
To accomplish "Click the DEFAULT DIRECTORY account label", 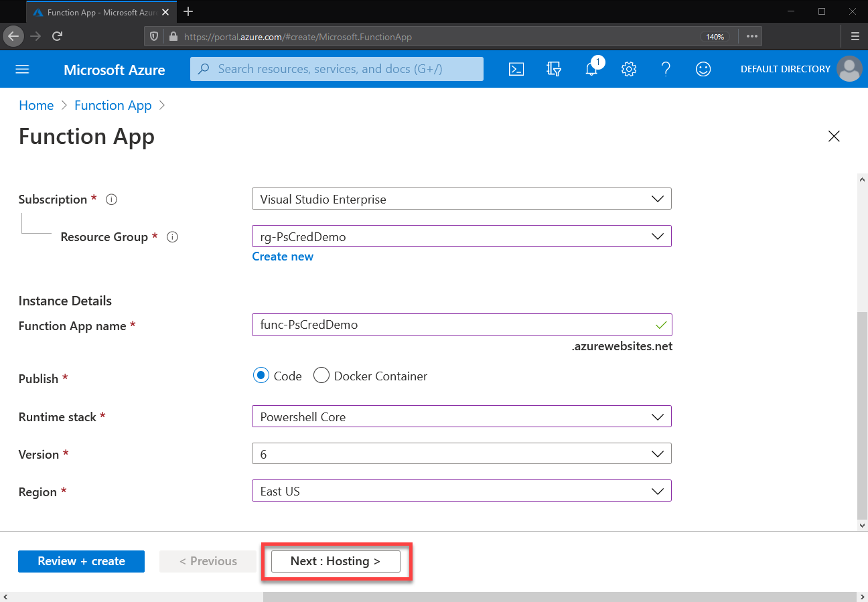I will tap(786, 69).
